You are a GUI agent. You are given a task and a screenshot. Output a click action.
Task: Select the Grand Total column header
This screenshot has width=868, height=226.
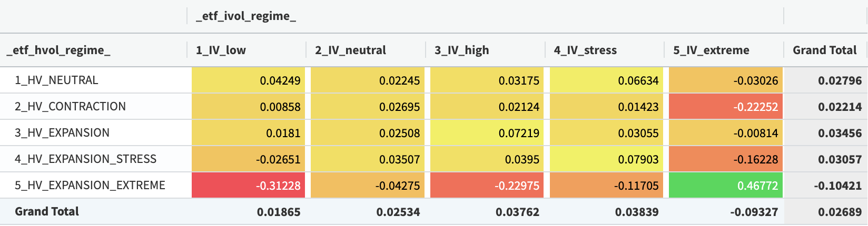(x=825, y=50)
